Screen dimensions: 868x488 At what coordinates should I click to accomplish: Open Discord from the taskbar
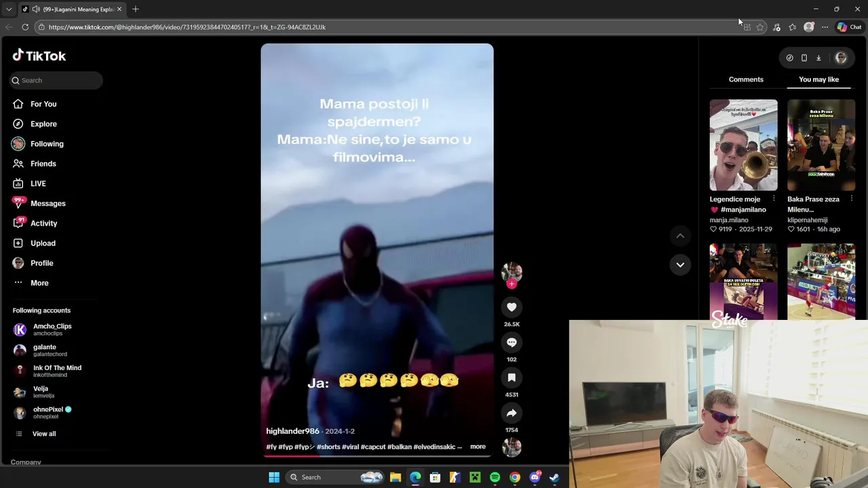[x=534, y=477]
